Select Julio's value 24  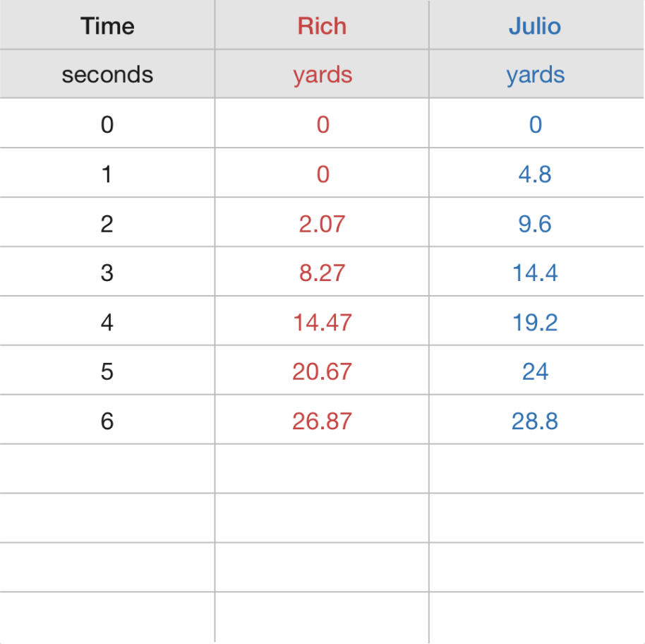point(535,371)
